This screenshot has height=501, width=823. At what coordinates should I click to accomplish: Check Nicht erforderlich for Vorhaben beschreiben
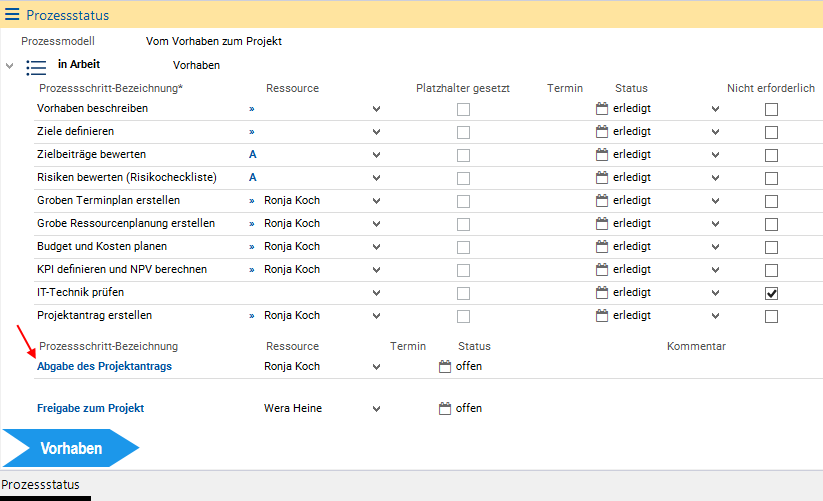[771, 109]
